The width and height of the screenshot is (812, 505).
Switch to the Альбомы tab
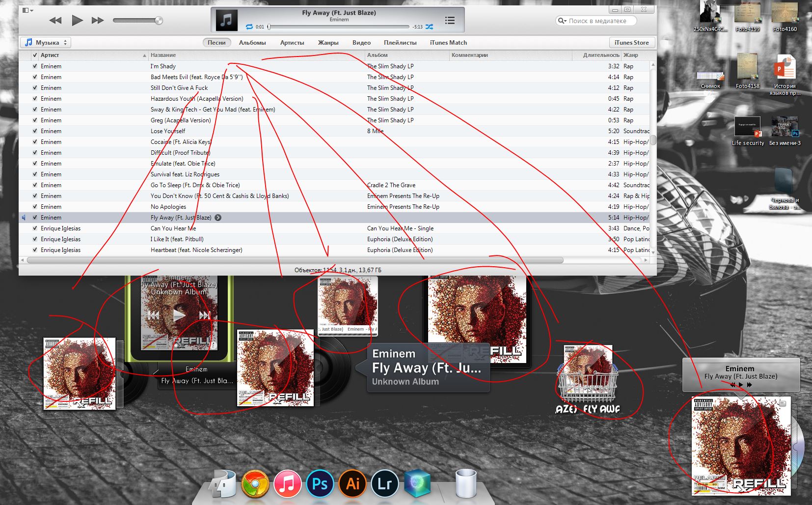(252, 43)
